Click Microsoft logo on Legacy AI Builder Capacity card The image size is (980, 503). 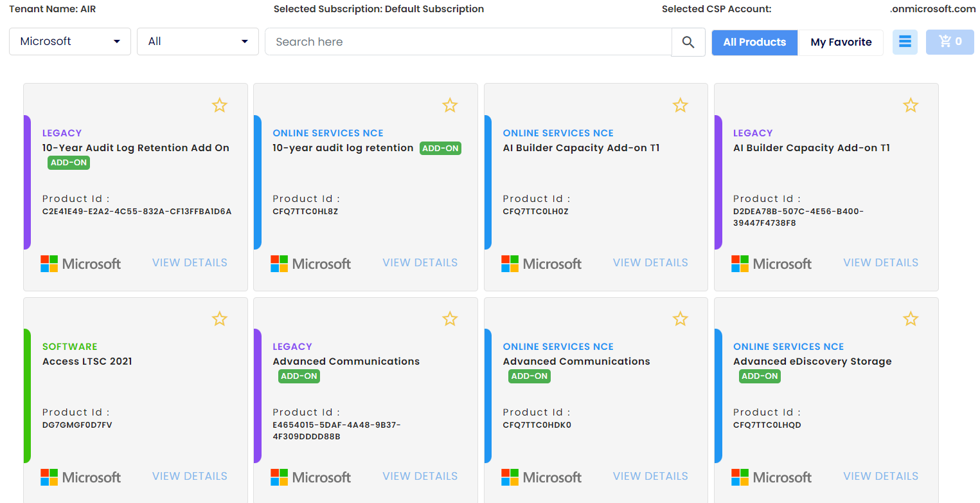[772, 264]
